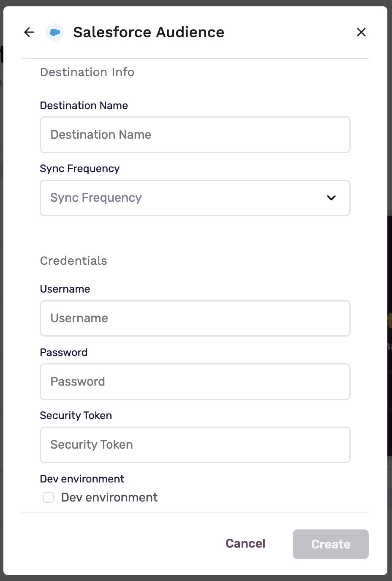
Task: Focus the Destination Name input field
Action: (x=195, y=134)
